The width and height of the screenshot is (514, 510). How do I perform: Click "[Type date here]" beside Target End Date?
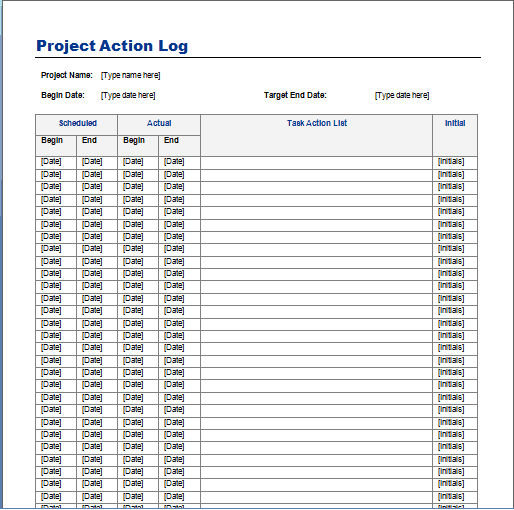[402, 95]
